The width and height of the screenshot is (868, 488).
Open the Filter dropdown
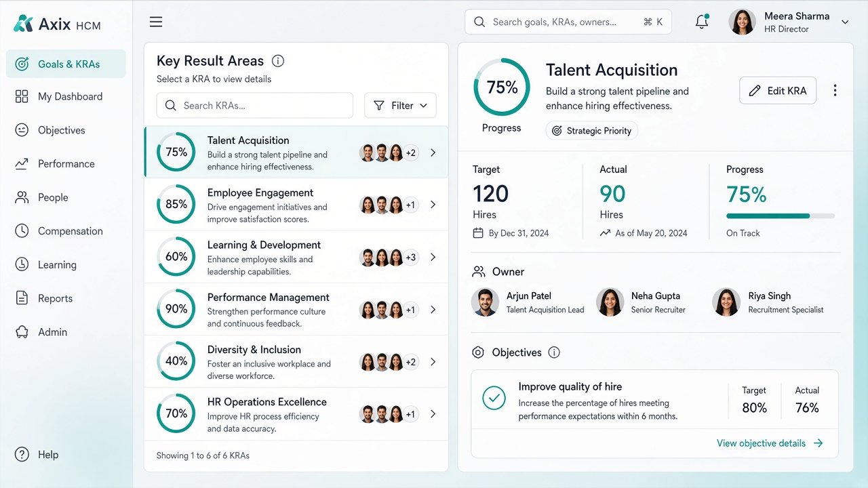400,106
